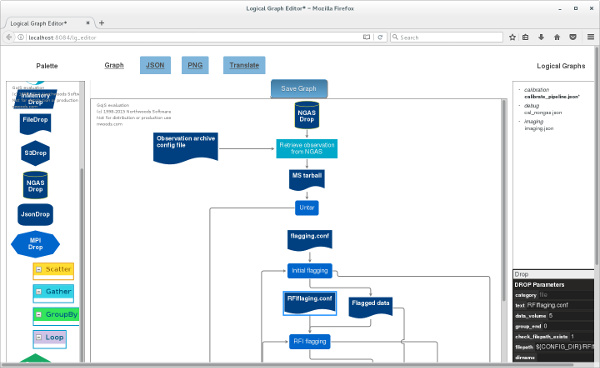Open a new browser tab with plus
This screenshot has height=368, width=600.
point(101,23)
